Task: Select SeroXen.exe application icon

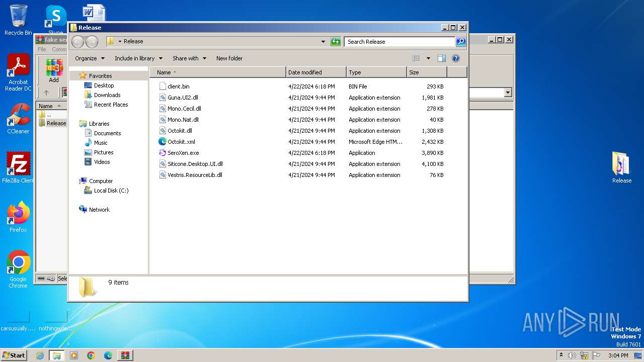Action: point(163,153)
